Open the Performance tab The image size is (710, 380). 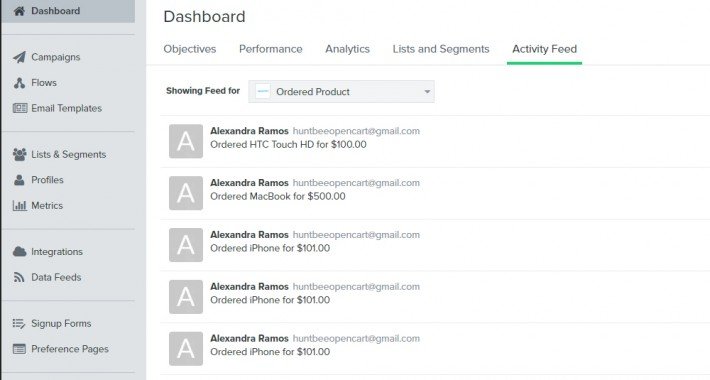pyautogui.click(x=271, y=49)
